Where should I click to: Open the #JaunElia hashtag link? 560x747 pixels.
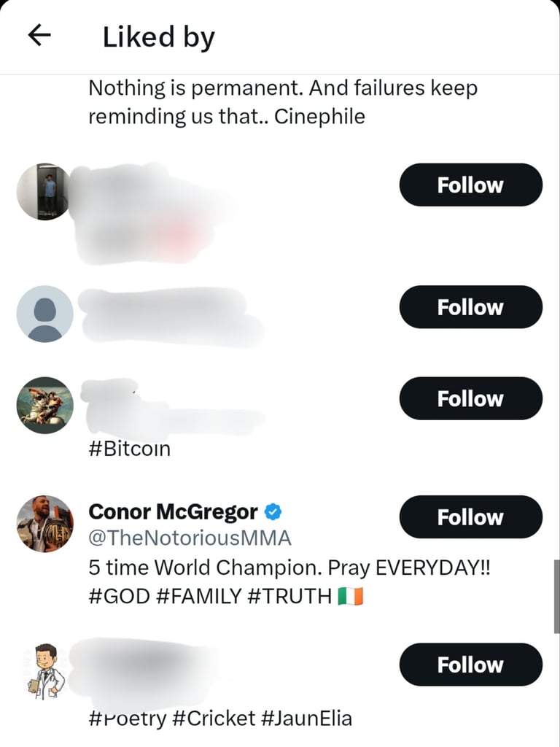pyautogui.click(x=306, y=718)
